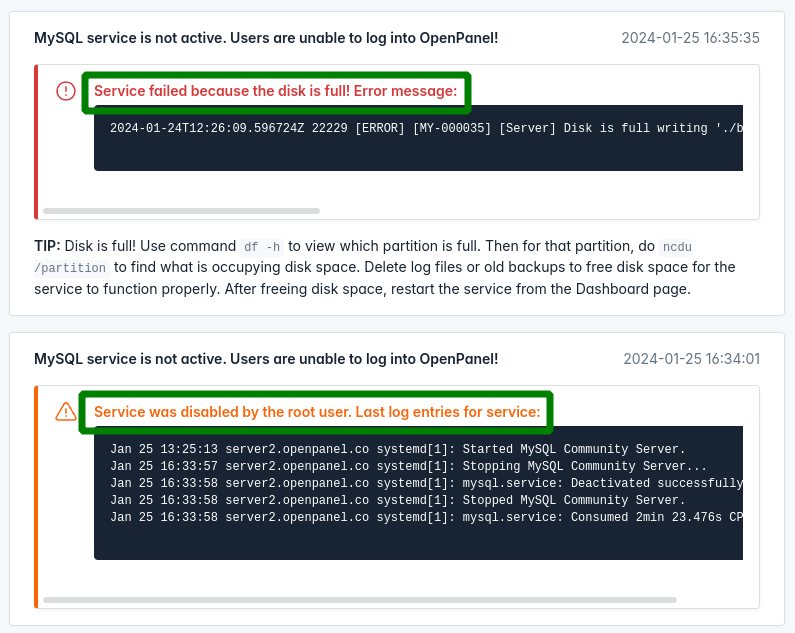Click the 'Stopped MySQL Community Server' log line
Image resolution: width=795 pixels, height=633 pixels.
[x=398, y=500]
